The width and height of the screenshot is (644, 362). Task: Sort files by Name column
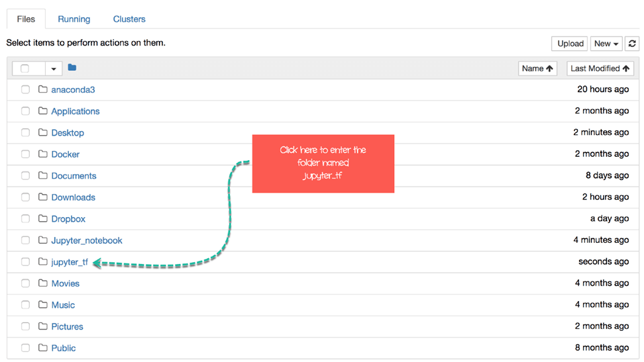(x=537, y=68)
